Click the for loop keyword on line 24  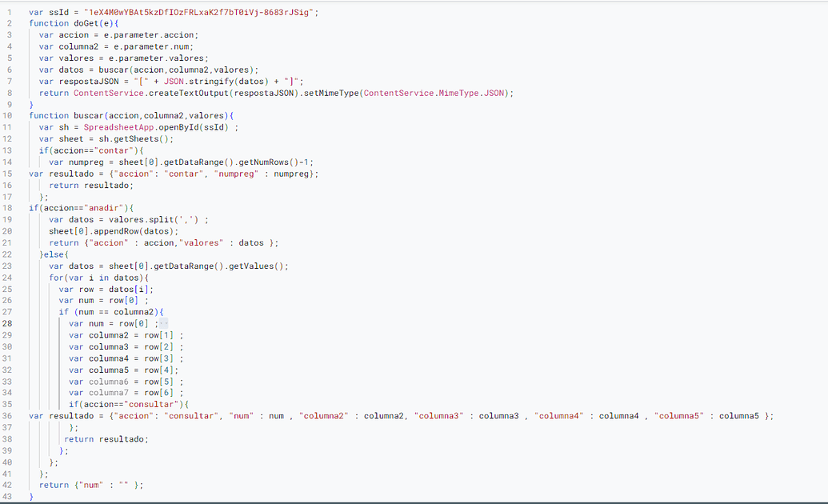(x=56, y=278)
